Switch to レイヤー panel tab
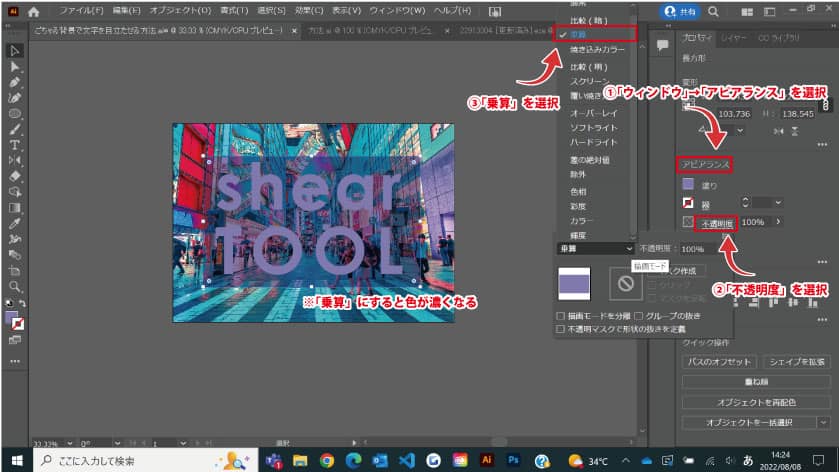Viewport: 839px width, 472px height. pos(733,38)
